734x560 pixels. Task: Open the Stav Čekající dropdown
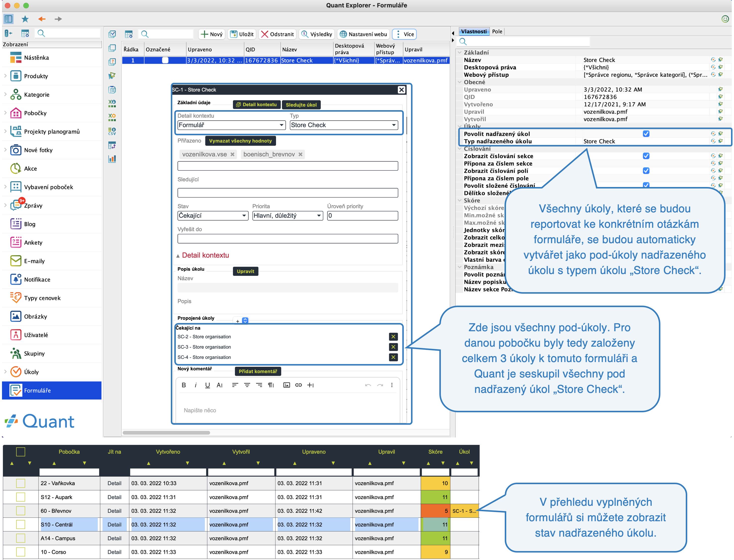click(213, 216)
